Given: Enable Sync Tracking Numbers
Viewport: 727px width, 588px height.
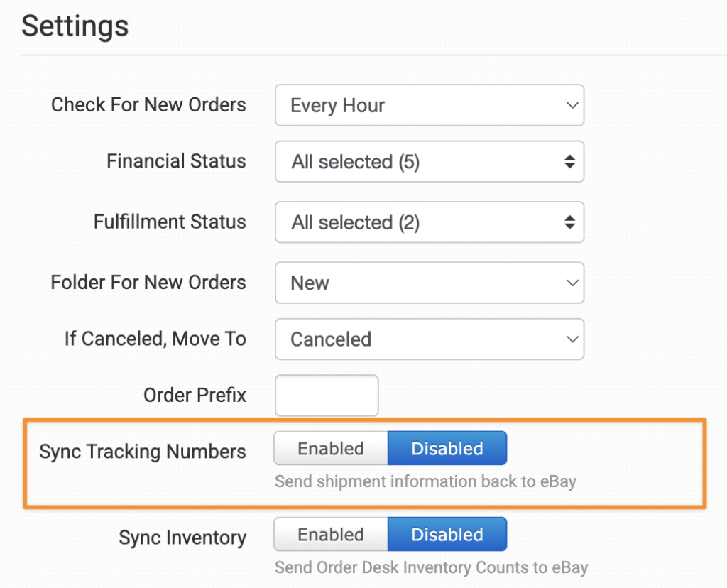Looking at the screenshot, I should pos(331,449).
